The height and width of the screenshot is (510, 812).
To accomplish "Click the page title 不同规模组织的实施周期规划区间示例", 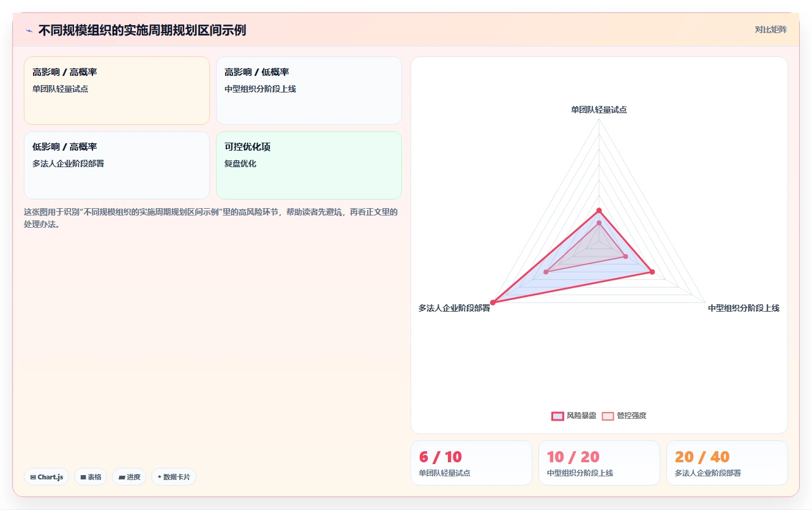I will tap(142, 30).
